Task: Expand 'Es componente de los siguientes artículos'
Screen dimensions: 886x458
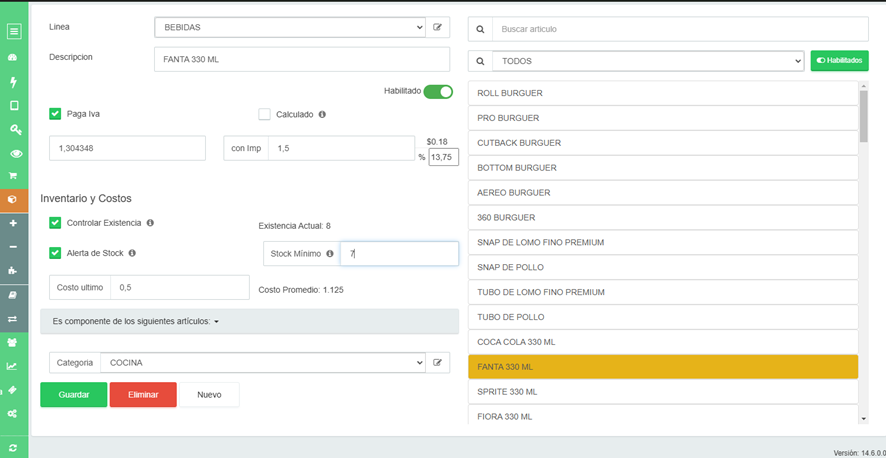Action: [x=249, y=321]
